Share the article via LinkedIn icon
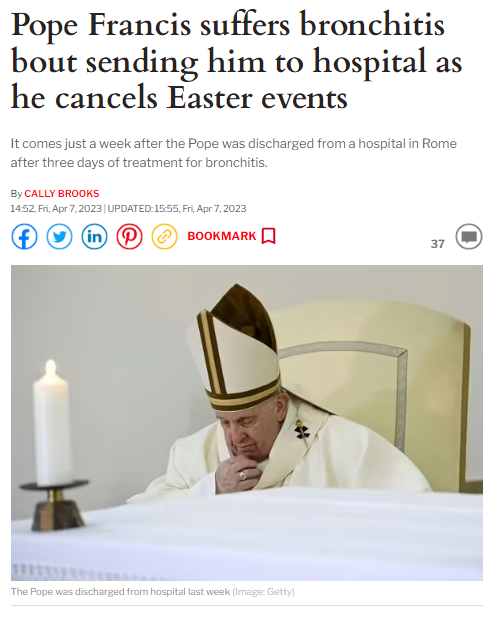Viewport: 492px width, 619px height. pyautogui.click(x=94, y=237)
